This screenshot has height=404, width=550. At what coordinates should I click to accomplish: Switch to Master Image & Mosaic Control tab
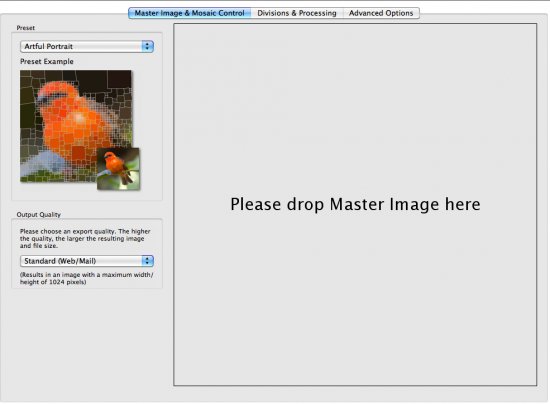(x=189, y=13)
